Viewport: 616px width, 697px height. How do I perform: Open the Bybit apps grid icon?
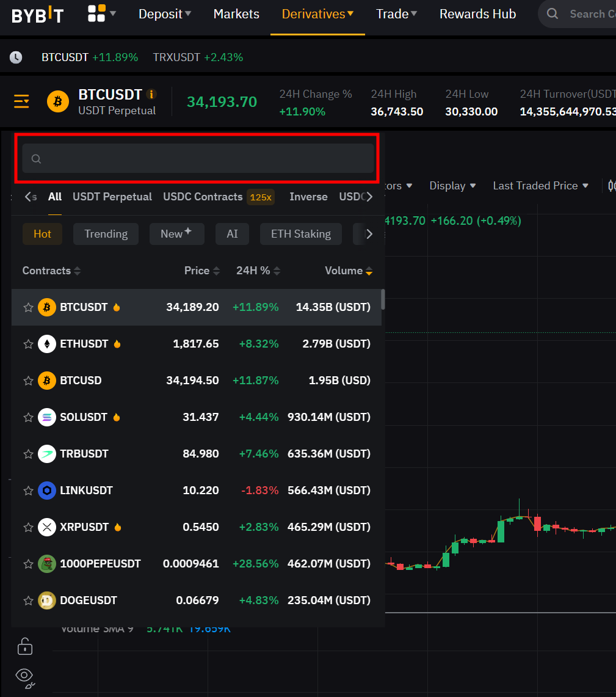(x=96, y=13)
